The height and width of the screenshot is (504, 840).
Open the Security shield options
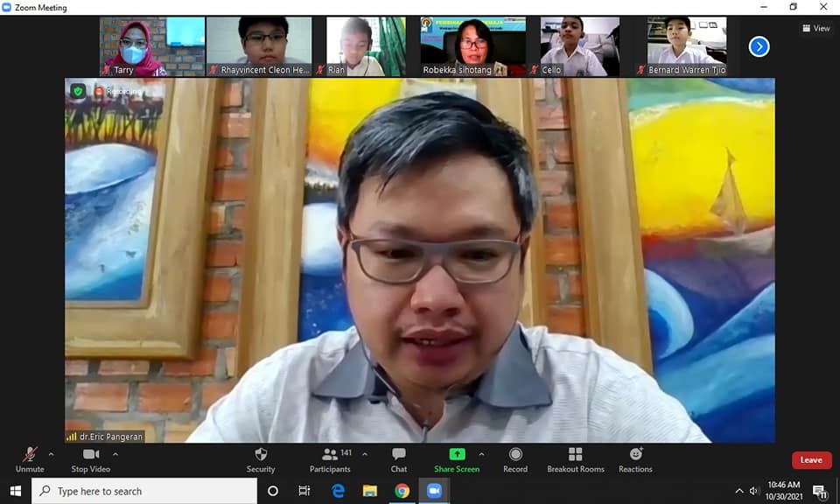[260, 459]
